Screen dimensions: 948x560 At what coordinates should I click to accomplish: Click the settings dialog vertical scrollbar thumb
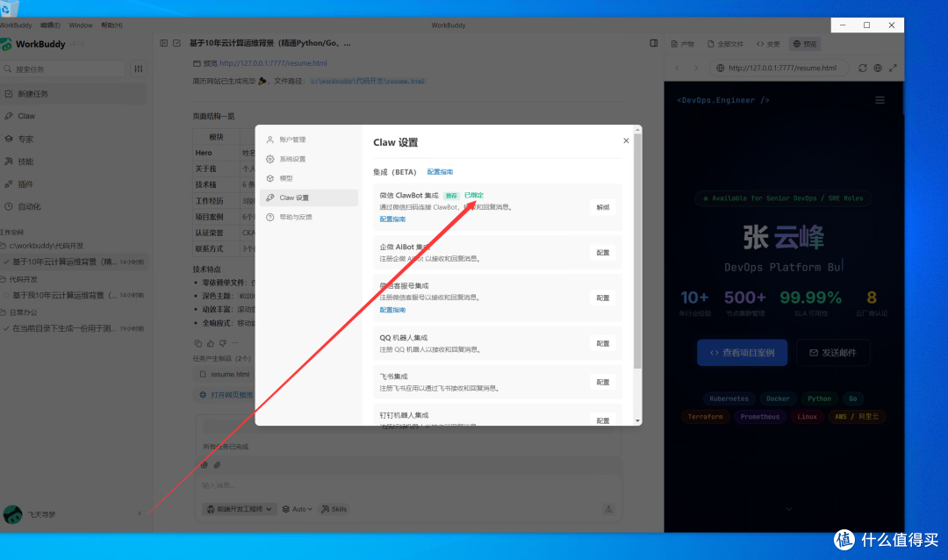pyautogui.click(x=637, y=251)
